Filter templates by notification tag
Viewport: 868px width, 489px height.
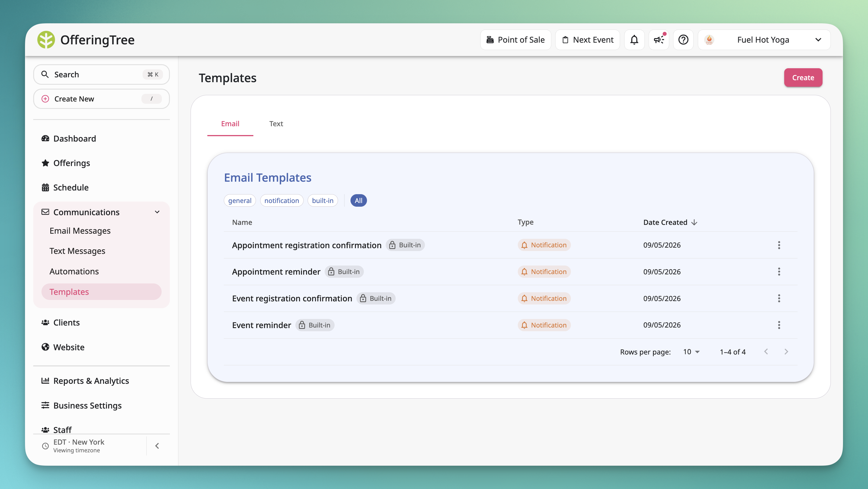point(281,201)
